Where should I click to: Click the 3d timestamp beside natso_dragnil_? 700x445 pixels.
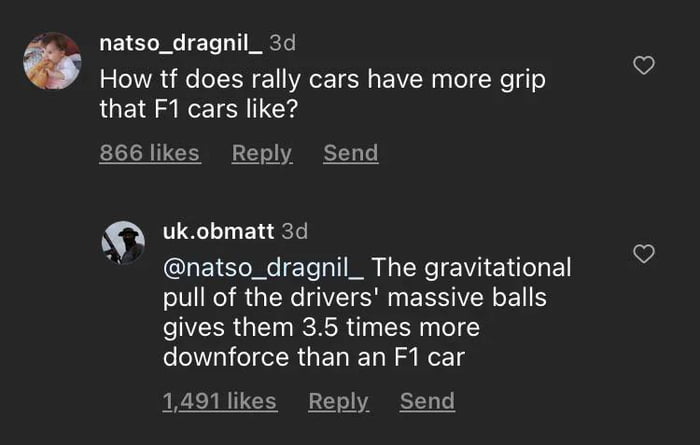pos(283,43)
